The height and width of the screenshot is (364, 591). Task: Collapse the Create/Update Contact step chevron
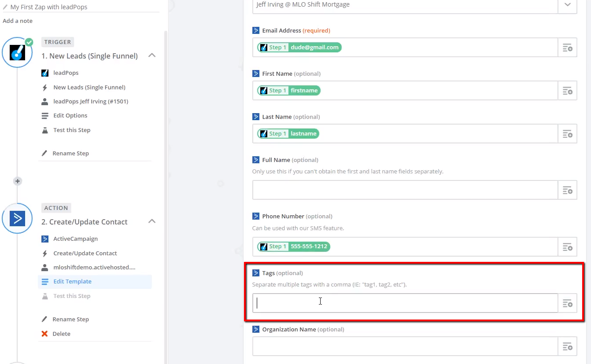(x=152, y=221)
